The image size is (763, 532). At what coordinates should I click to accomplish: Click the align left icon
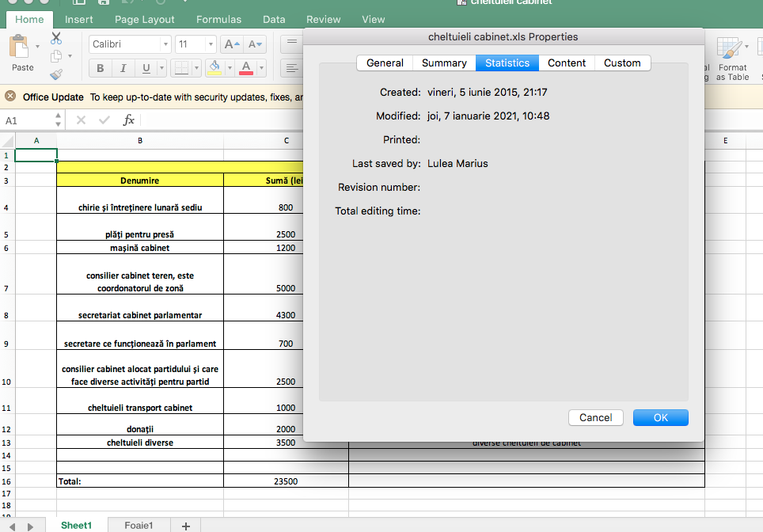tap(292, 68)
